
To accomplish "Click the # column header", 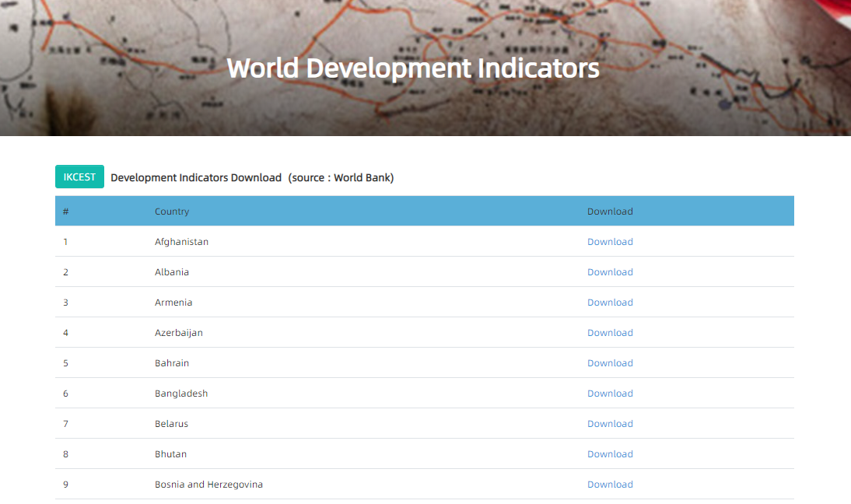I will [x=66, y=212].
